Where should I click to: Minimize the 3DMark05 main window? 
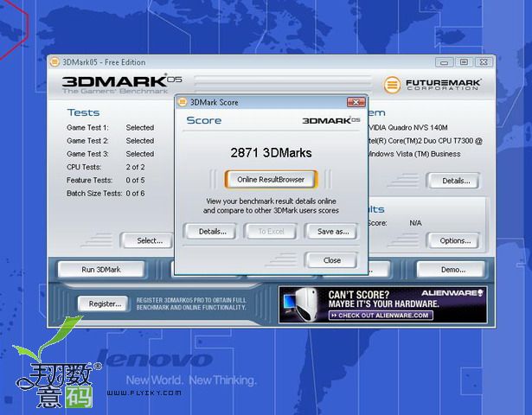pos(444,62)
